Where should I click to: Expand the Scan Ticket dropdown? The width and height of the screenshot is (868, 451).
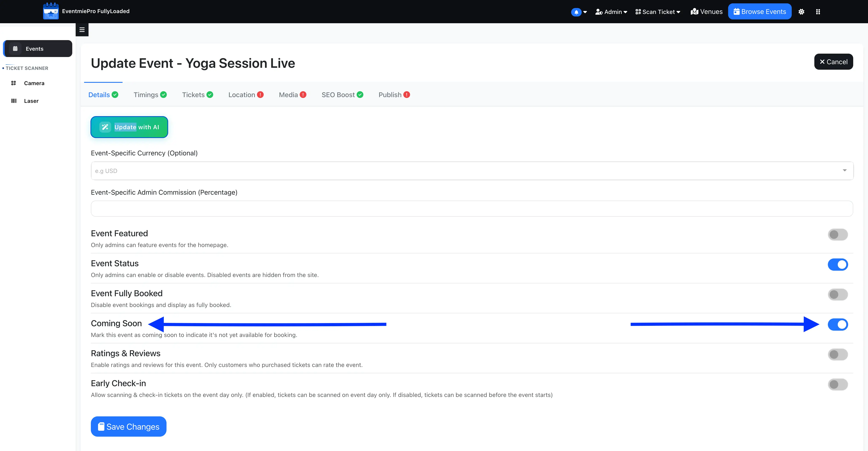(x=657, y=12)
